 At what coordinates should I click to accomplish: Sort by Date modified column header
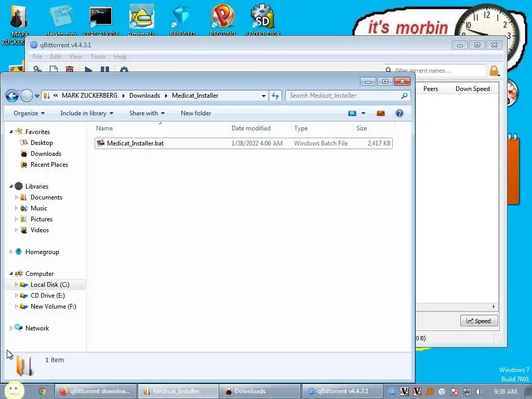click(x=259, y=128)
